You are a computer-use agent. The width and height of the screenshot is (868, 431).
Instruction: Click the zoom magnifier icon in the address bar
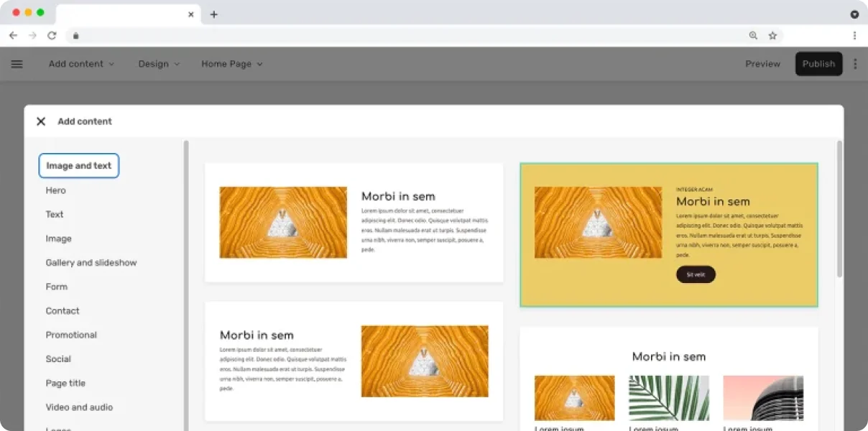753,35
